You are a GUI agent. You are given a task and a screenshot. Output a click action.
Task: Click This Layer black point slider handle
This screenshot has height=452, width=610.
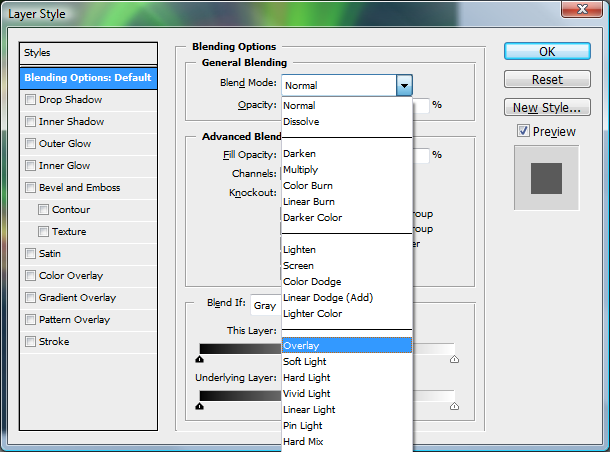[x=200, y=358]
